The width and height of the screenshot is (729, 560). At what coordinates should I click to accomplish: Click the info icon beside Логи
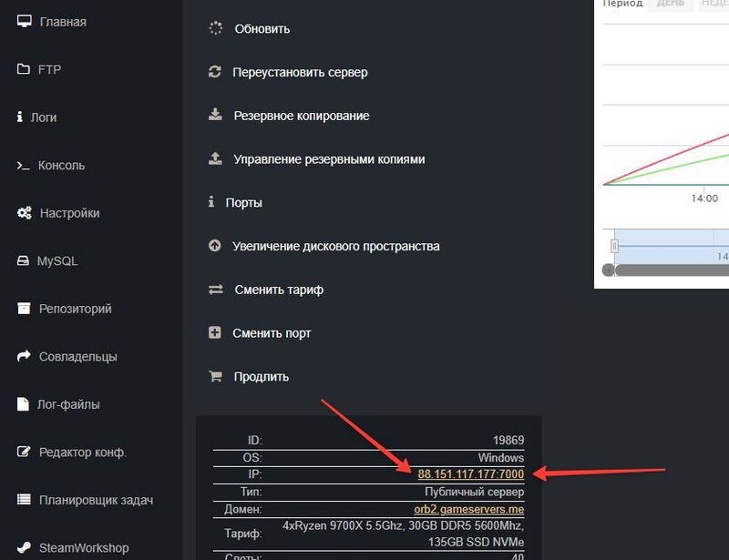(x=19, y=117)
